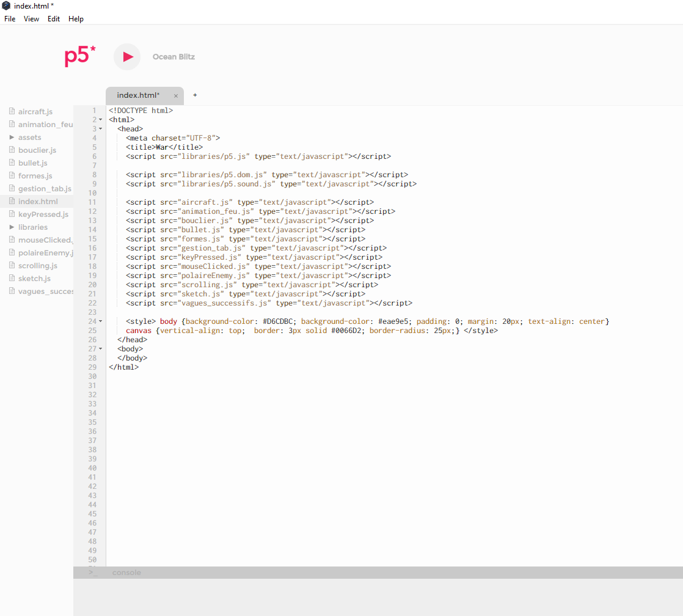Collapse the style block at line 24

(x=101, y=321)
